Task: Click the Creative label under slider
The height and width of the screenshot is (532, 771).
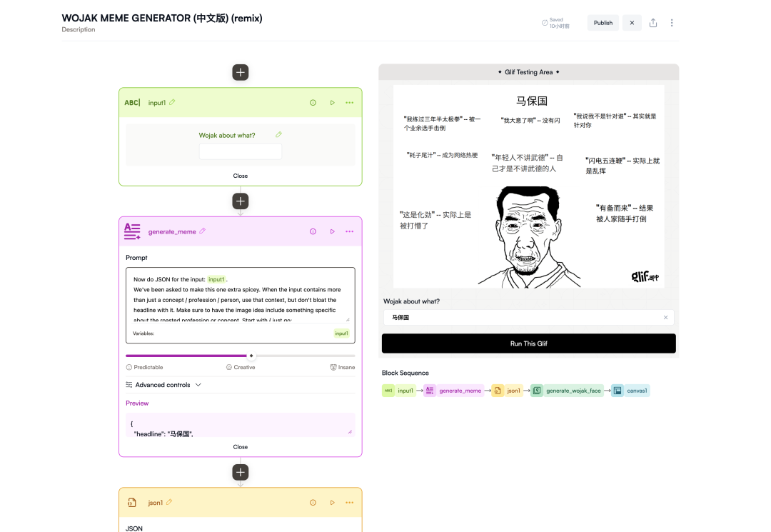Action: point(241,367)
